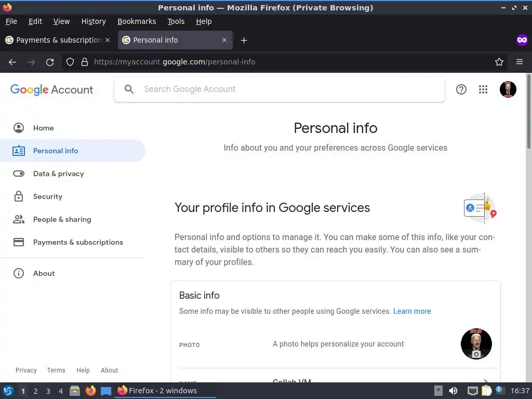Click the Privacy footer link
Screen dimensions: 532x399
[26, 370]
